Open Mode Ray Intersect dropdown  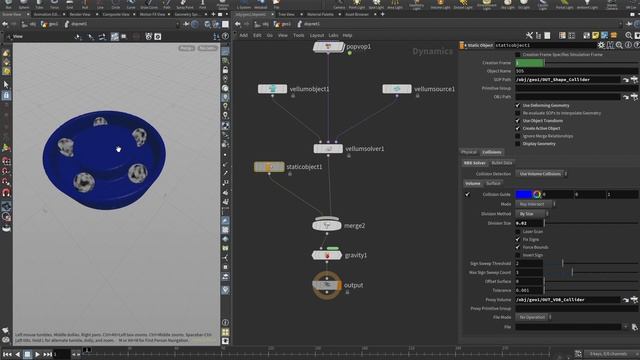coord(535,204)
